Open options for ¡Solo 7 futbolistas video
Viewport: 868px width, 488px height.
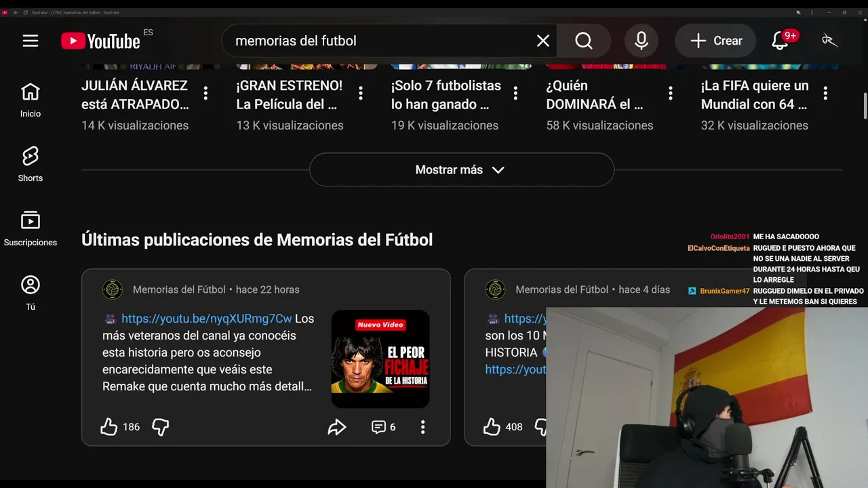point(515,93)
